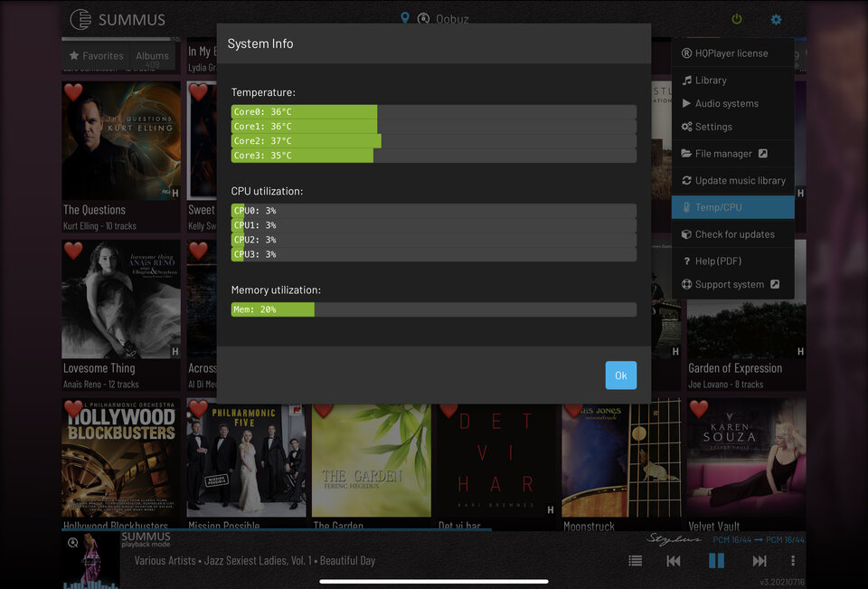Open Audio systems menu entry
This screenshot has height=589, width=868.
[x=732, y=103]
